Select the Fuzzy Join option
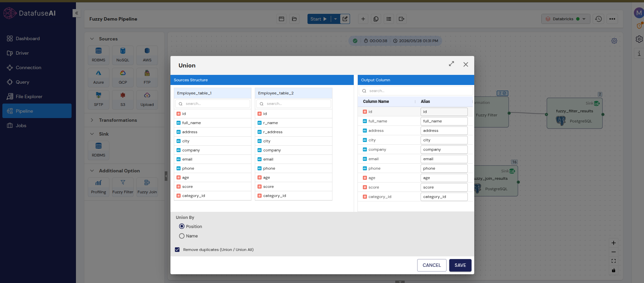This screenshot has width=644, height=283. click(x=147, y=187)
